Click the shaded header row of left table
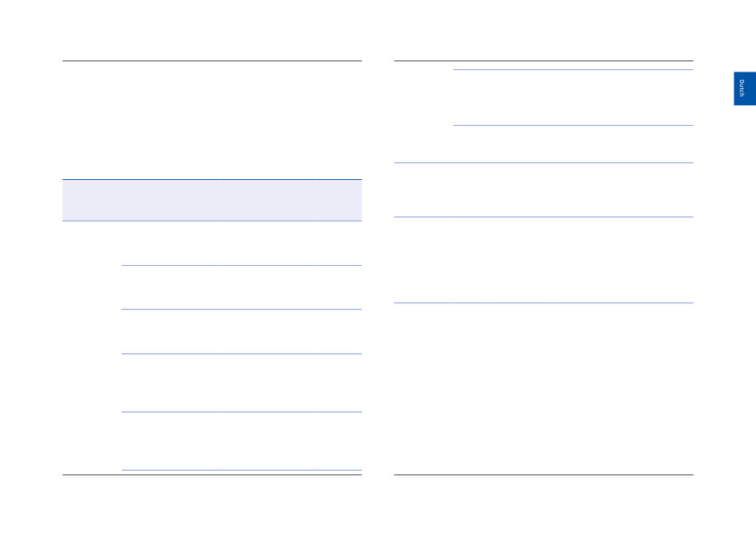Screen dimensions: 756x535 (212, 200)
